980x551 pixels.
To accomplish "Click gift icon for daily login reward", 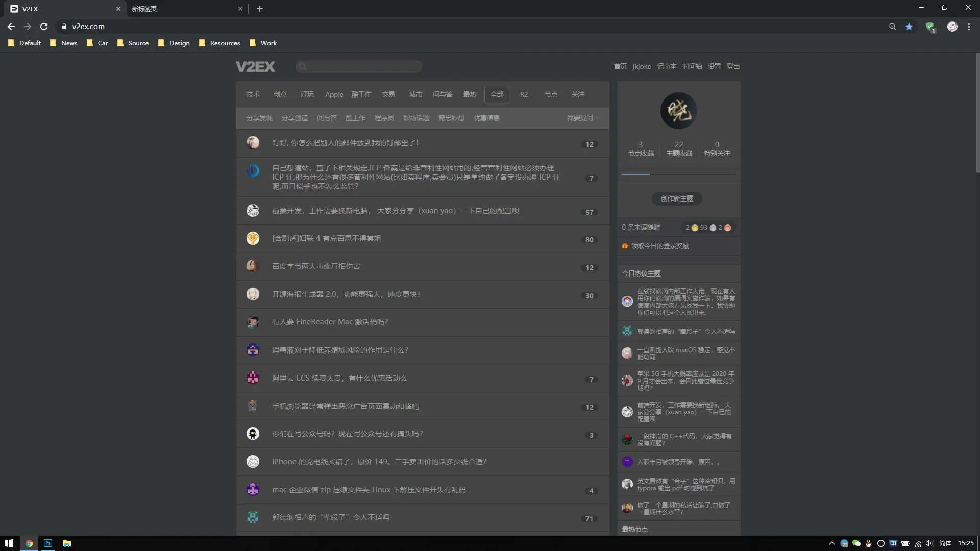I will (x=625, y=246).
